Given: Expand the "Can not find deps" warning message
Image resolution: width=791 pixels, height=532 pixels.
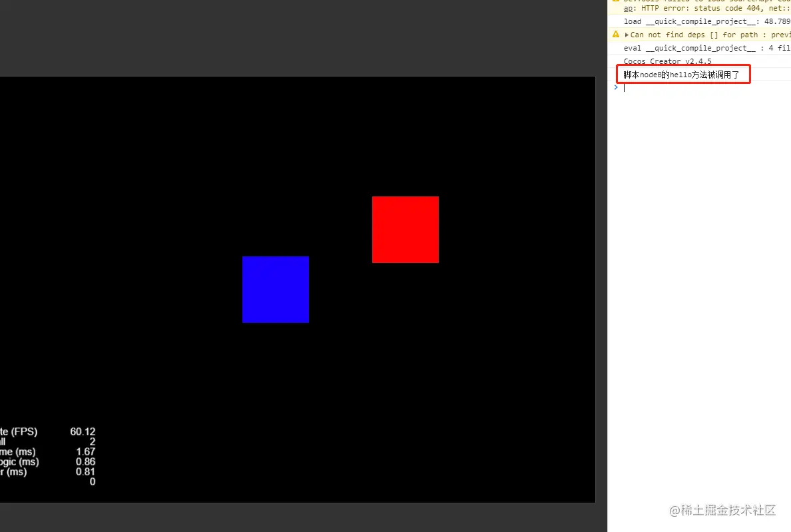Looking at the screenshot, I should pyautogui.click(x=627, y=35).
